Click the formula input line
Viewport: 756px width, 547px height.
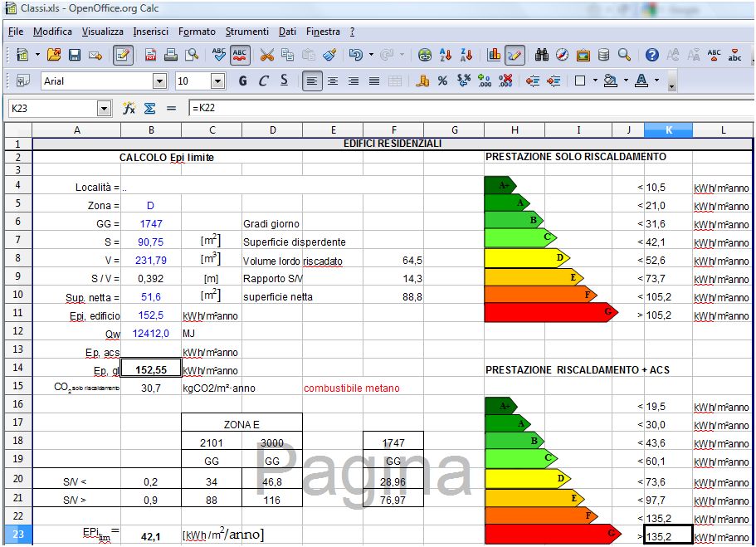470,108
